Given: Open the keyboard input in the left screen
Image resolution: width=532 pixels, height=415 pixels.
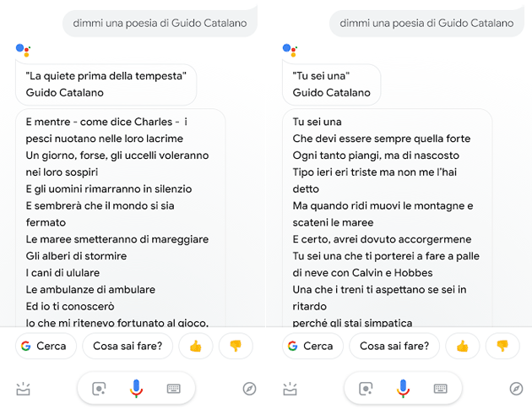Looking at the screenshot, I should [x=173, y=389].
